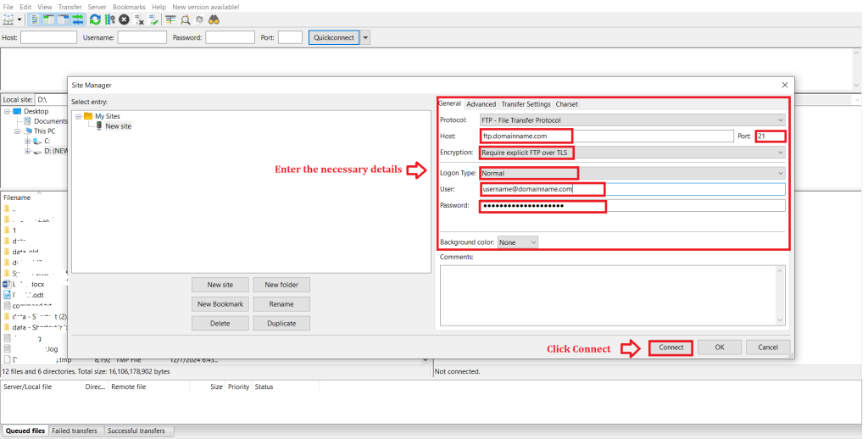Screen dimensions: 868x439
Task: Collapse the My Sites folder node
Action: (x=79, y=116)
